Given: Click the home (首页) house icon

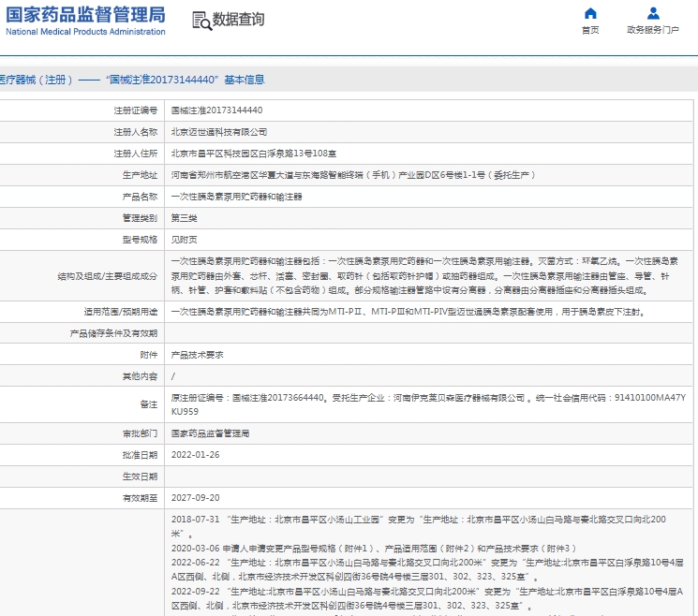Looking at the screenshot, I should point(590,13).
